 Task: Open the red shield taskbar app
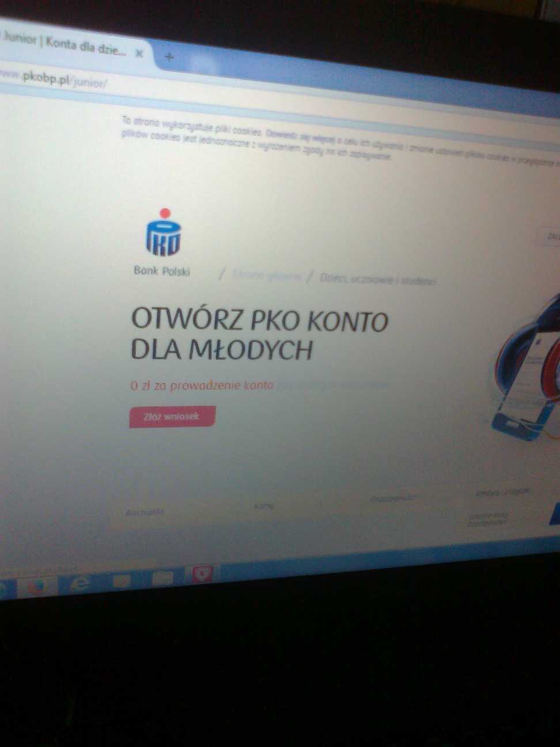point(202,575)
